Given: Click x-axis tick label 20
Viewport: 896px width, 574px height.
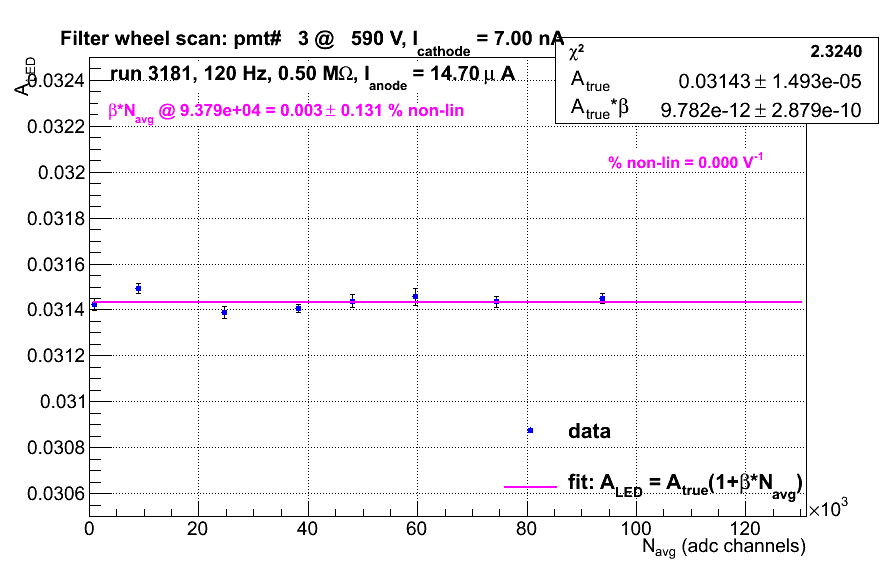Looking at the screenshot, I should tap(197, 529).
